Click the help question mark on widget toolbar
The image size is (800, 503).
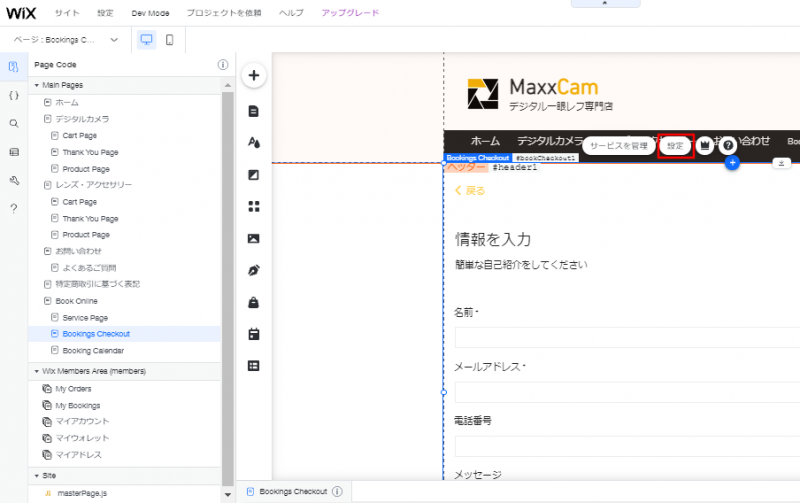point(728,145)
